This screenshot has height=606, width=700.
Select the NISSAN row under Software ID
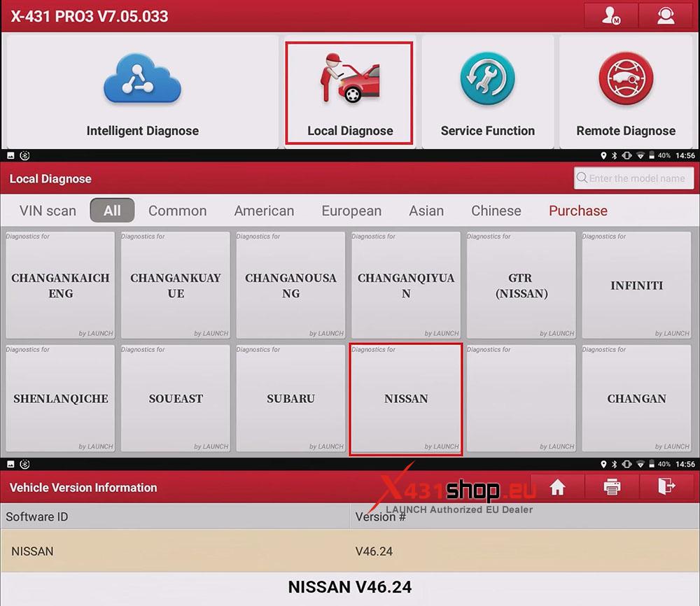click(x=350, y=551)
